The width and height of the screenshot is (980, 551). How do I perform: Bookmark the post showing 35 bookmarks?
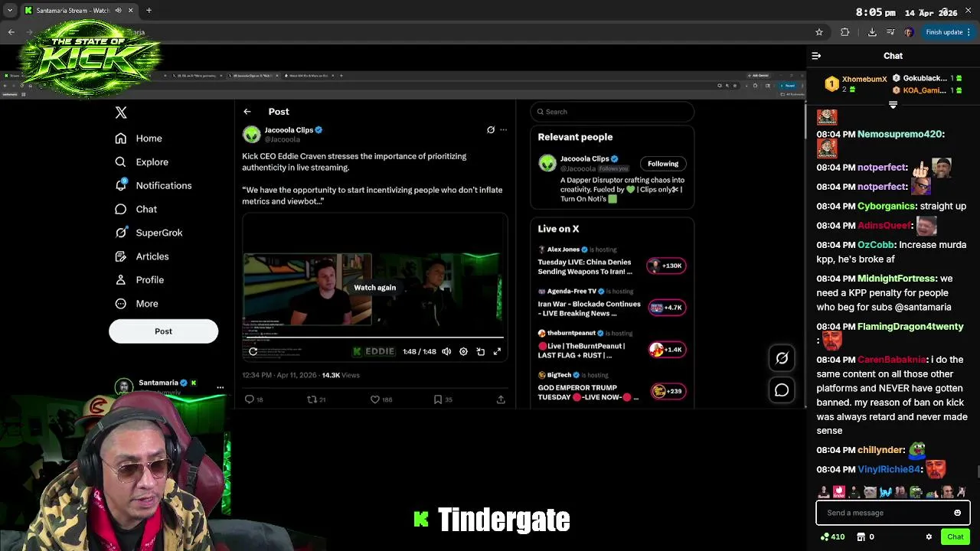(438, 399)
